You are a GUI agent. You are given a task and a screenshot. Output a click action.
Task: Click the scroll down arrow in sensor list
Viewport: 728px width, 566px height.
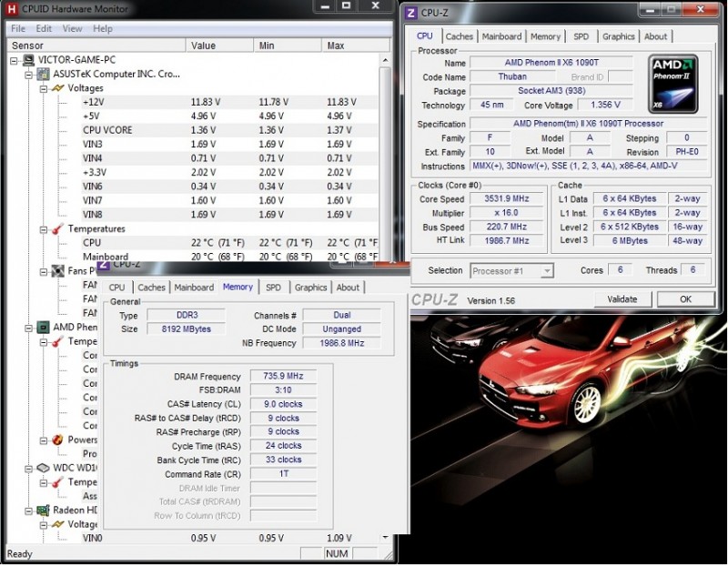click(385, 538)
